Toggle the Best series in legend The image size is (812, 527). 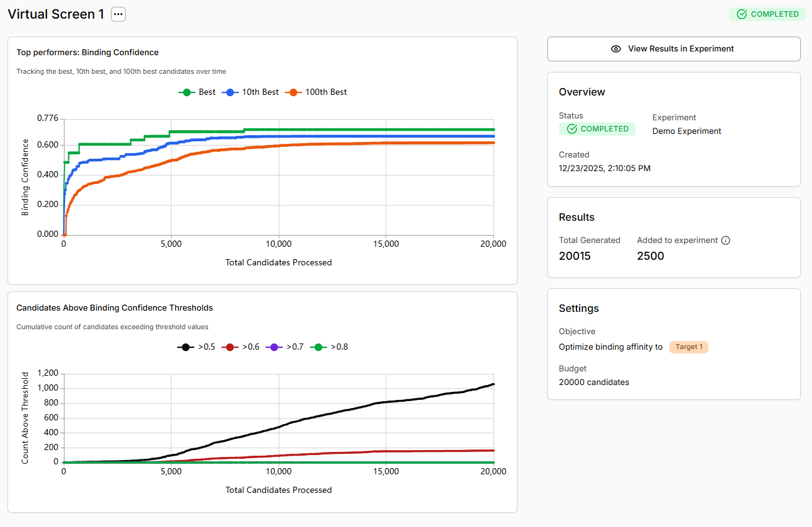click(197, 92)
